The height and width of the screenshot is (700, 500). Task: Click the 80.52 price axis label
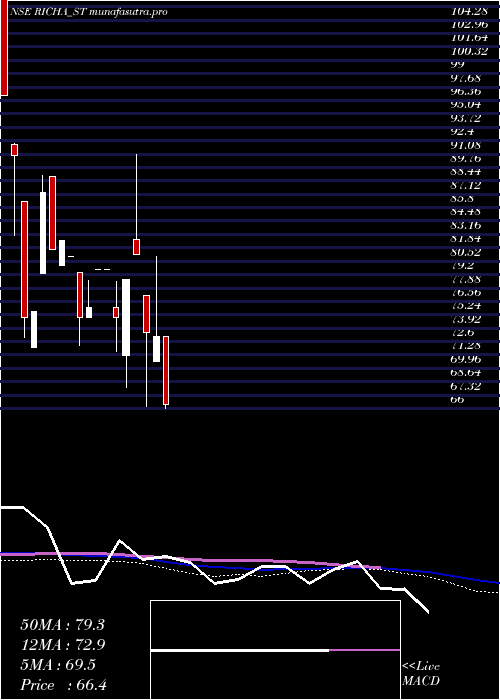tap(466, 252)
